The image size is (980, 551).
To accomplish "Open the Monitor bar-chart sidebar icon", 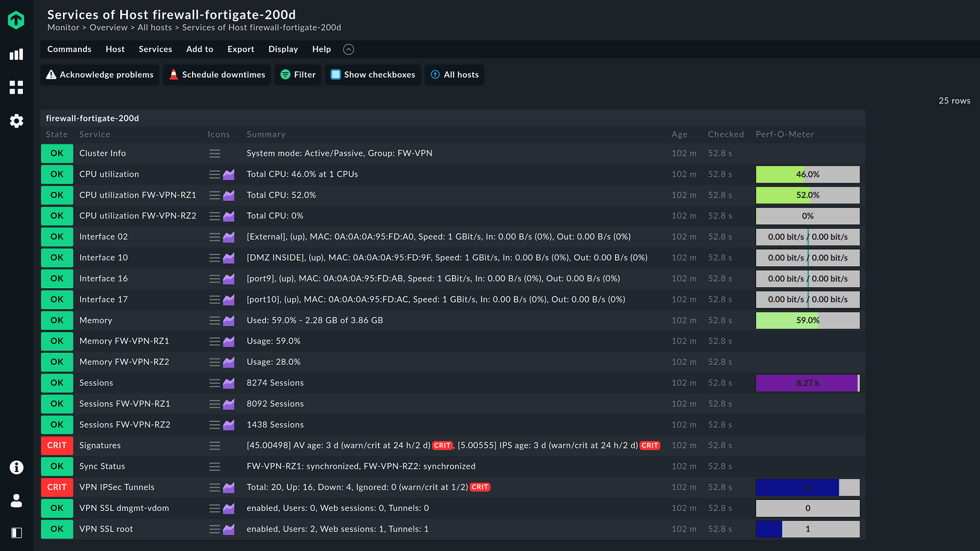I will (16, 54).
